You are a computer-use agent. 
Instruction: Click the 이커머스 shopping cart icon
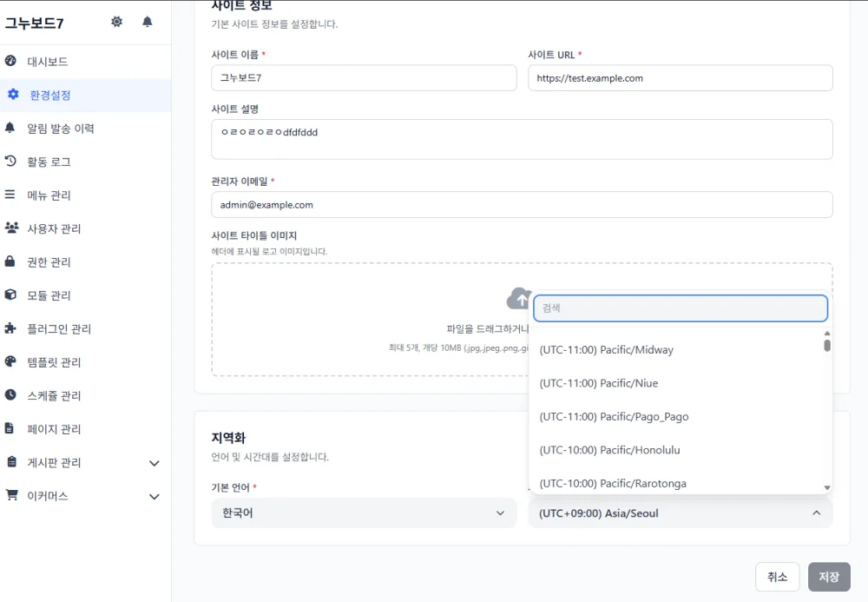pos(11,494)
